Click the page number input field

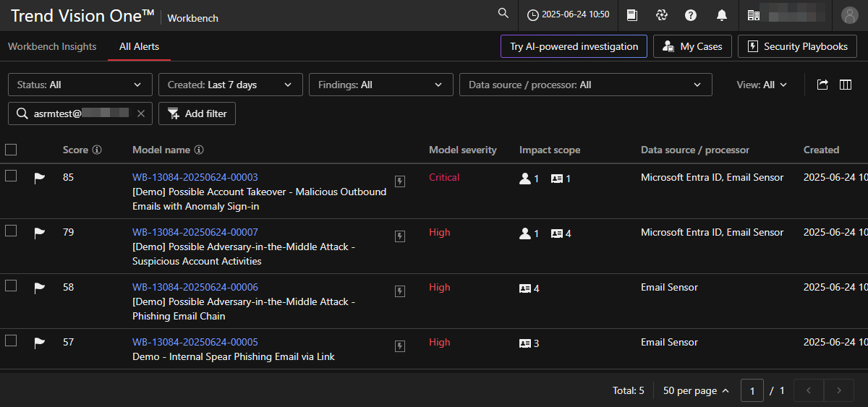[752, 390]
